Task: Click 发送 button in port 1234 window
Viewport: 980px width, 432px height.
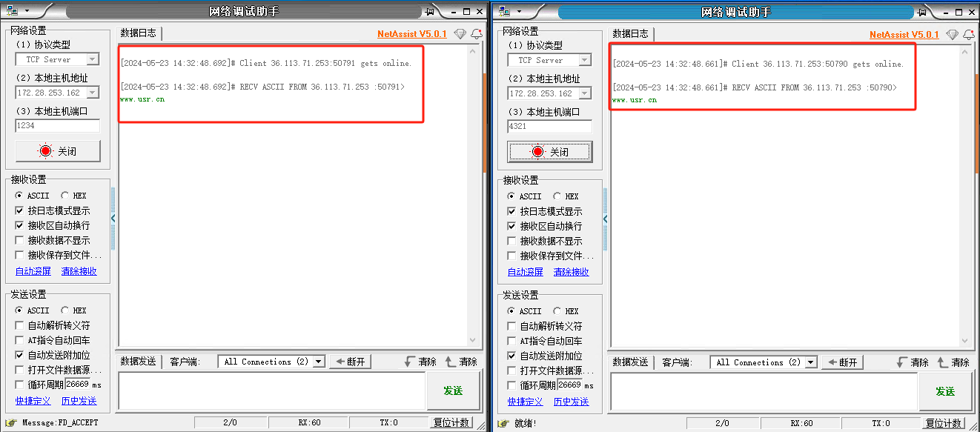Action: coord(453,391)
